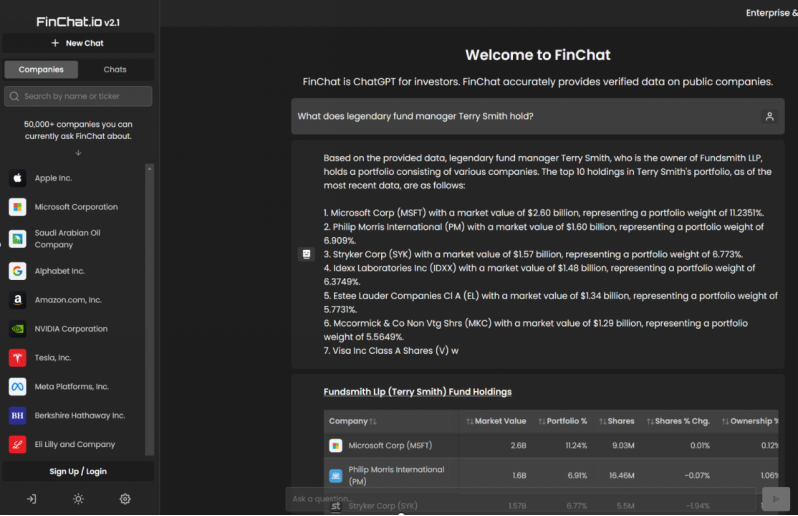
Task: Sort holdings by Ownership % column
Action: [x=750, y=421]
